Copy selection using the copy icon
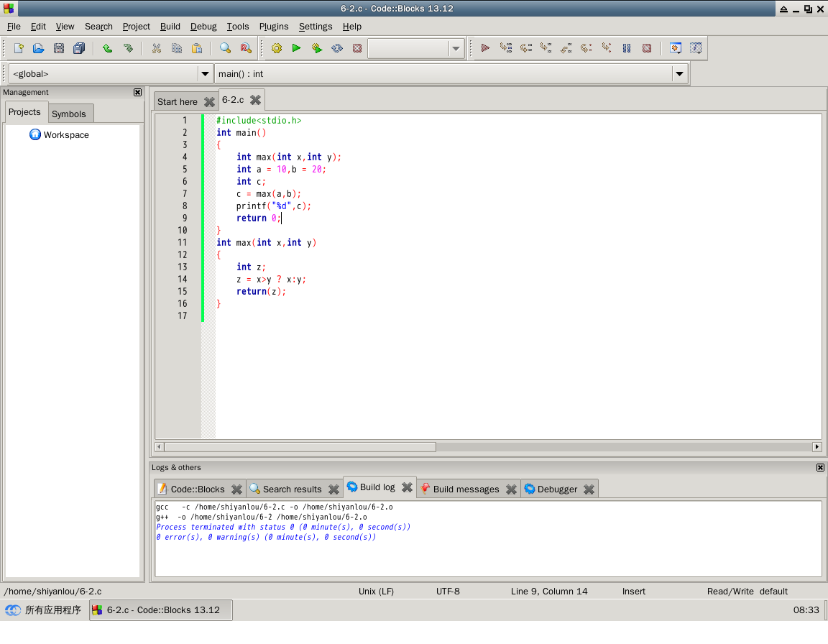The width and height of the screenshot is (828, 644). [176, 48]
